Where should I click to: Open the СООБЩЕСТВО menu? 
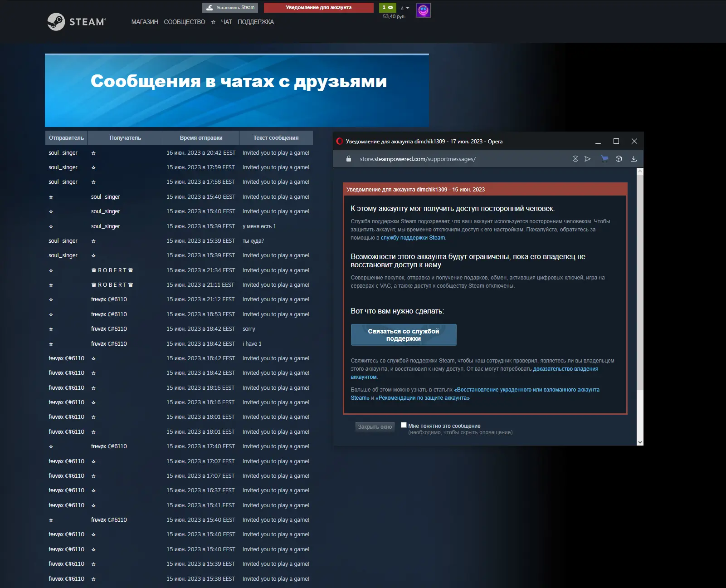[184, 22]
